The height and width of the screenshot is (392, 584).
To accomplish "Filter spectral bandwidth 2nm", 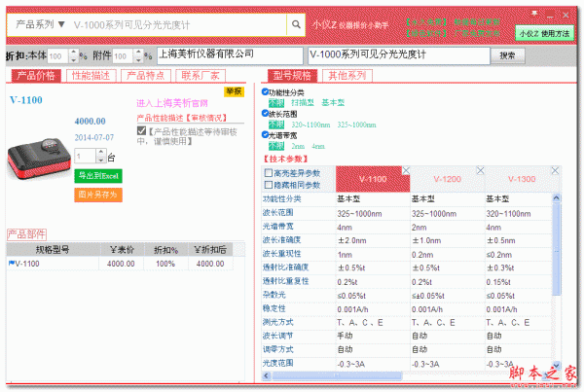I will pos(298,146).
